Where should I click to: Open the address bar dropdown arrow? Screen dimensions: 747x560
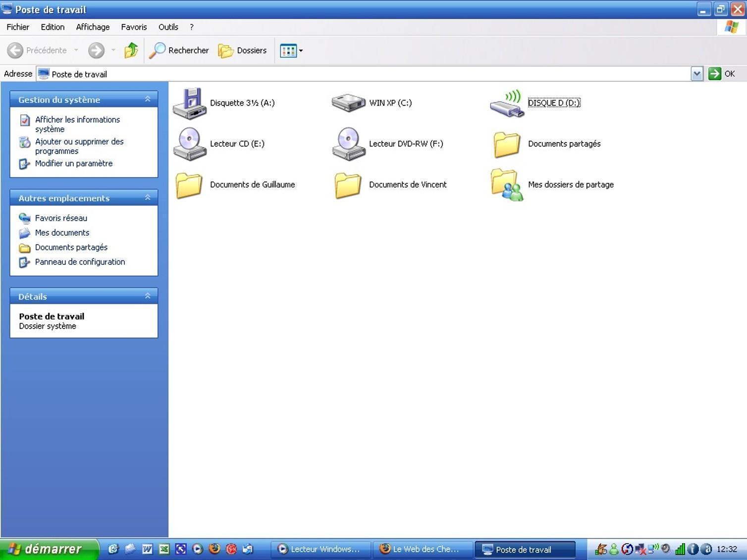point(696,74)
